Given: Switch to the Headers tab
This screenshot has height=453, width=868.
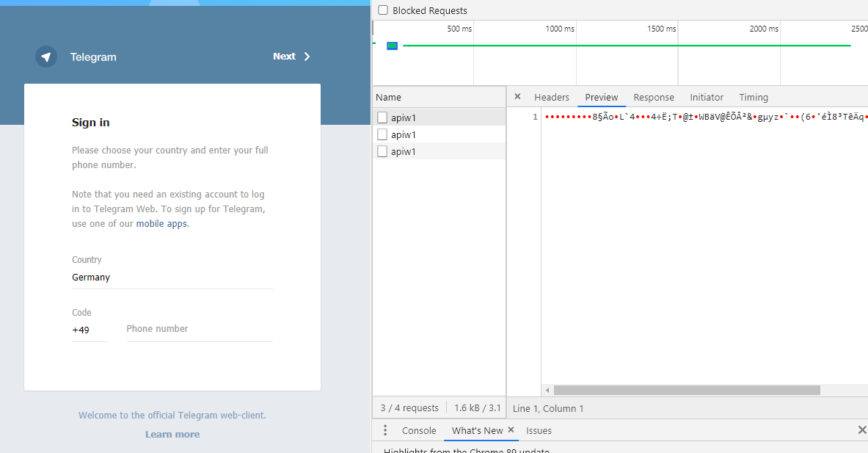Looking at the screenshot, I should point(551,97).
